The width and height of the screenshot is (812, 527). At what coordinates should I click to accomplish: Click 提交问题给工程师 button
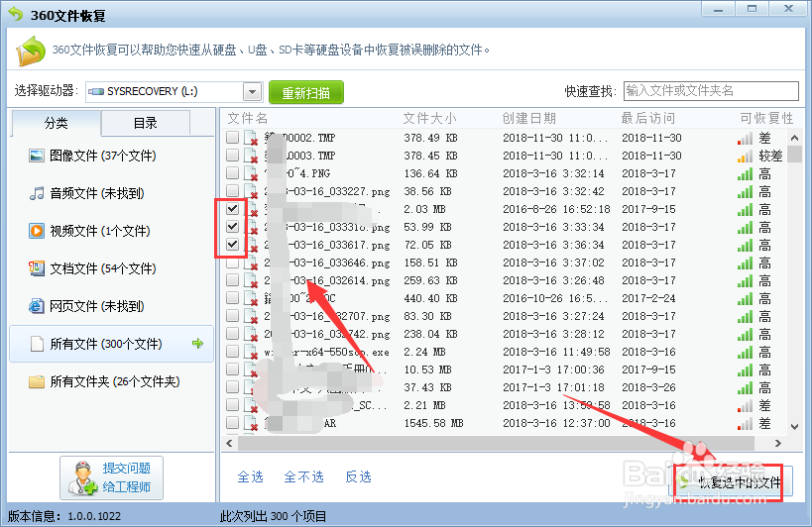coord(111,477)
